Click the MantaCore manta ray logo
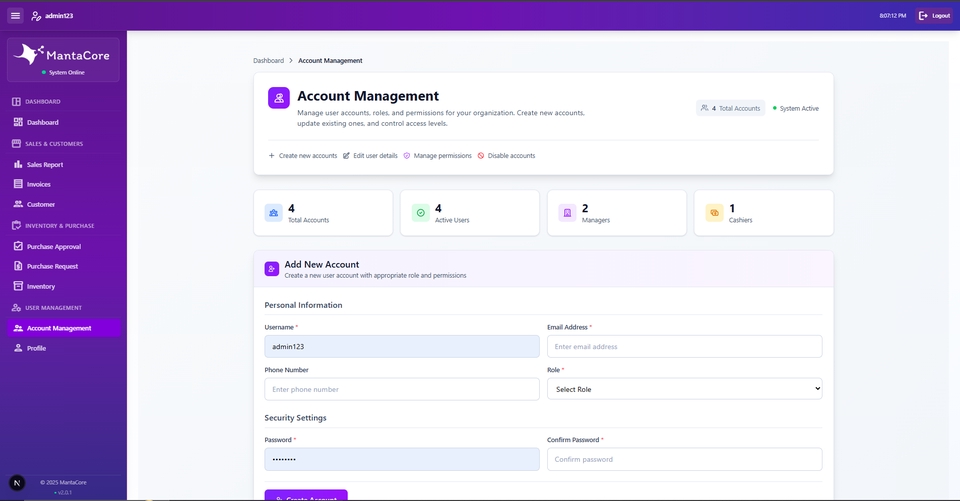960x501 pixels. [28, 54]
